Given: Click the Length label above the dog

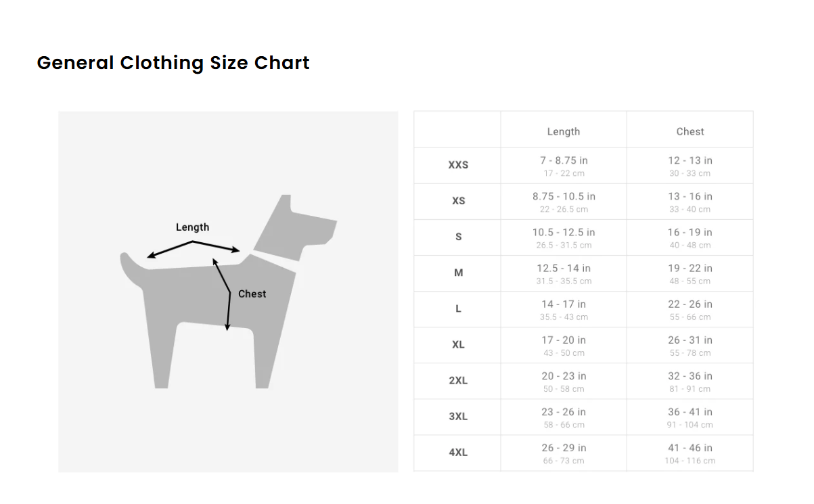Looking at the screenshot, I should coord(192,227).
